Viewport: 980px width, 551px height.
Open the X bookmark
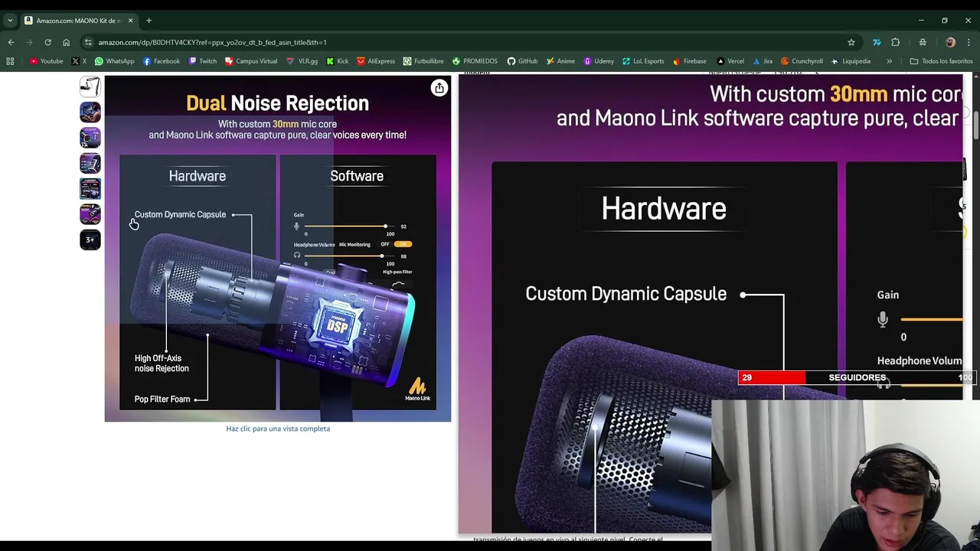pos(79,61)
